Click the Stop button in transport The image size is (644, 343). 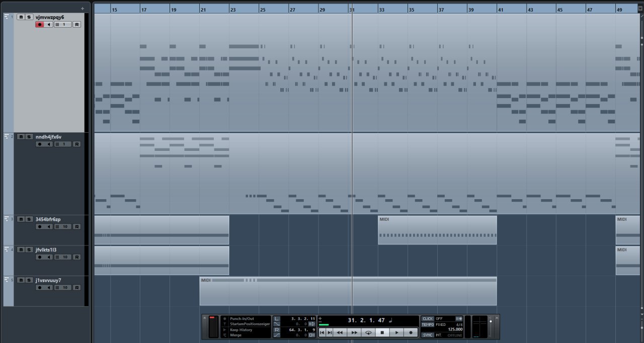pos(382,332)
